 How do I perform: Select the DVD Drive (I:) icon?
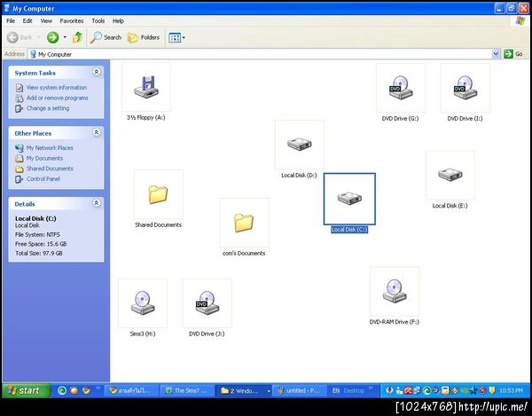pos(465,88)
